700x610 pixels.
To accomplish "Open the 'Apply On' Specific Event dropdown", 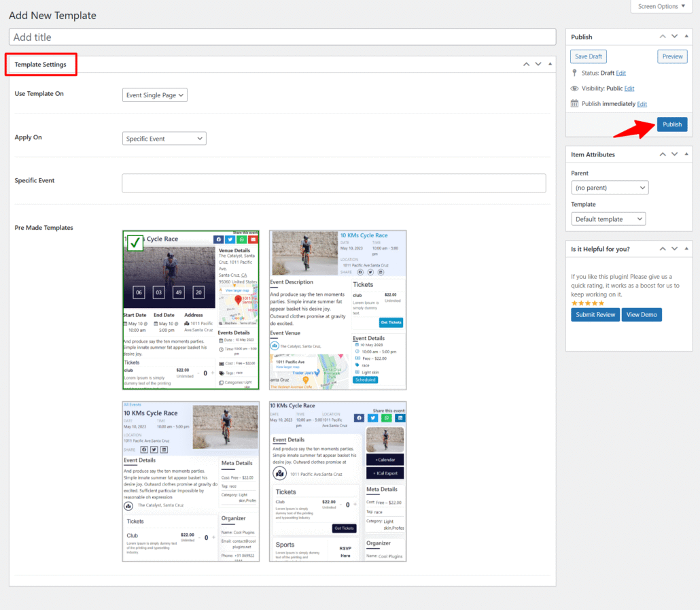I will pos(164,139).
